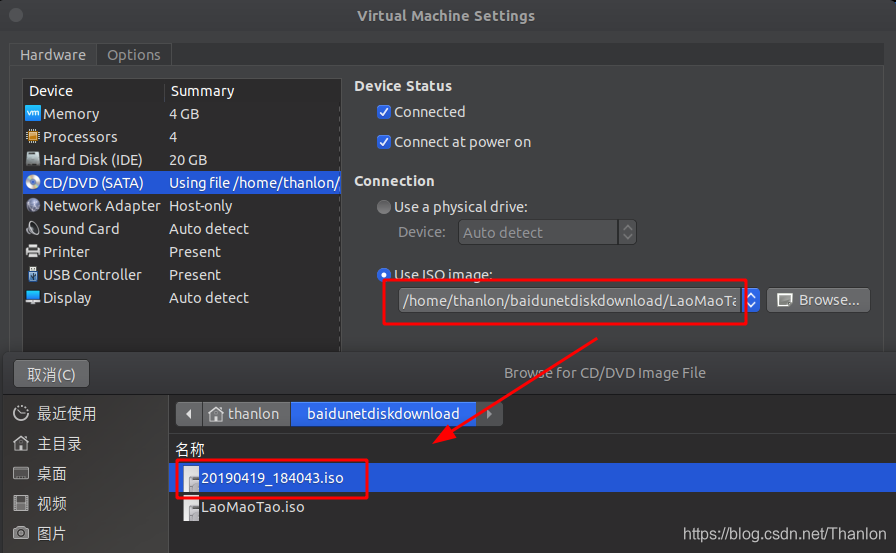
Task: Select the Processors row summary 4
Action: click(173, 137)
